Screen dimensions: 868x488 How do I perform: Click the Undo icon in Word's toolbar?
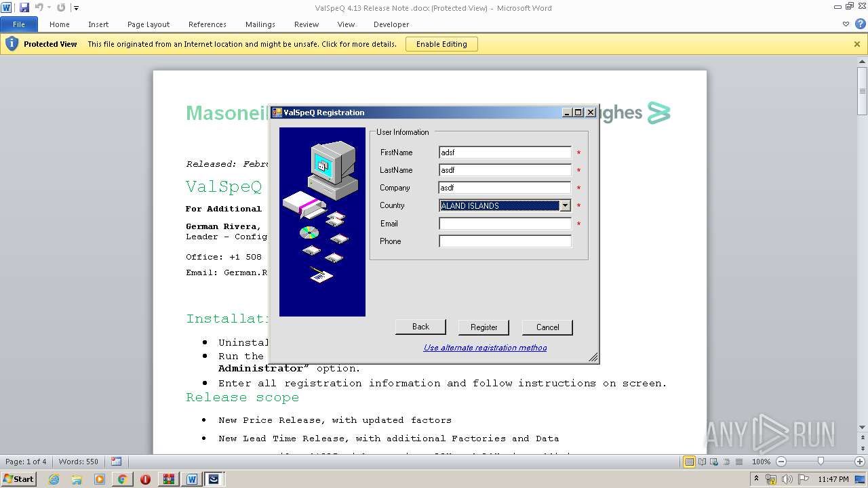click(39, 7)
